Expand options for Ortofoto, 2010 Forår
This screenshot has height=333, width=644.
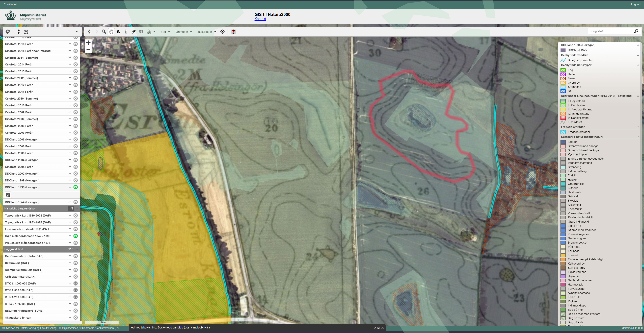pos(70,105)
